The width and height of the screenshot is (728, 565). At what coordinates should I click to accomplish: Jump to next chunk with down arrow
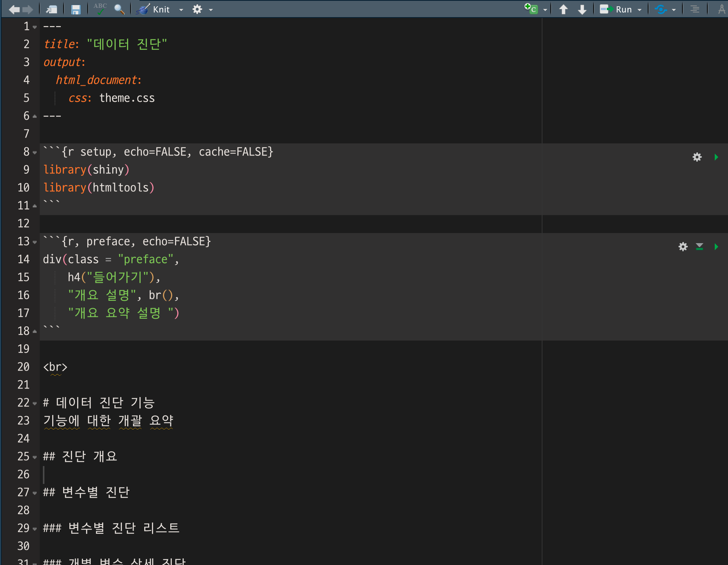[x=582, y=9]
